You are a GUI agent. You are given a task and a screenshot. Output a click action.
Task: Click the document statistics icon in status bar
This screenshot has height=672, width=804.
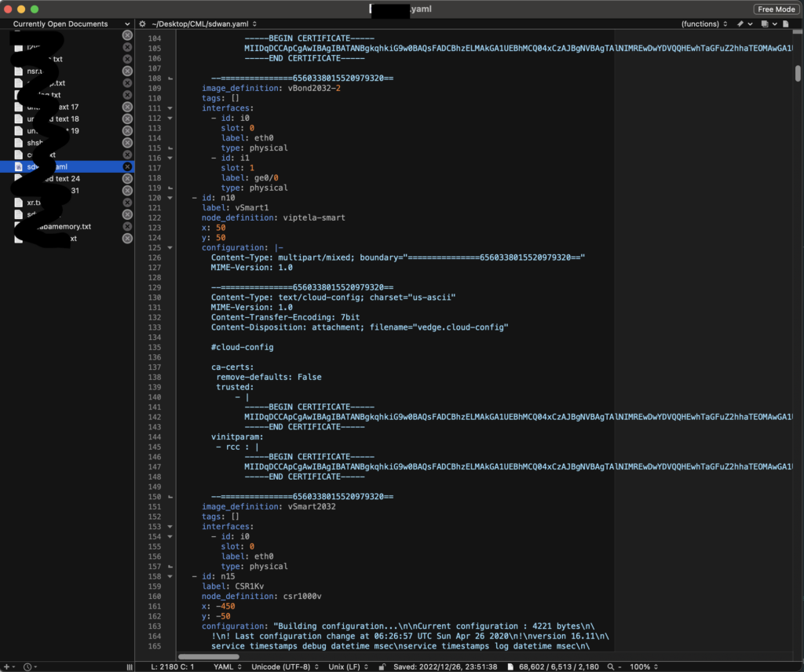pyautogui.click(x=511, y=667)
